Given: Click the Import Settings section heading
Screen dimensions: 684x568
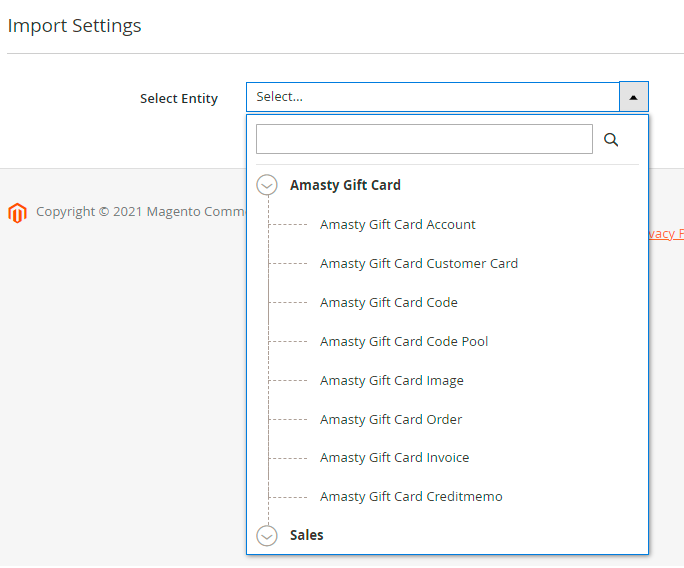Looking at the screenshot, I should 74,26.
